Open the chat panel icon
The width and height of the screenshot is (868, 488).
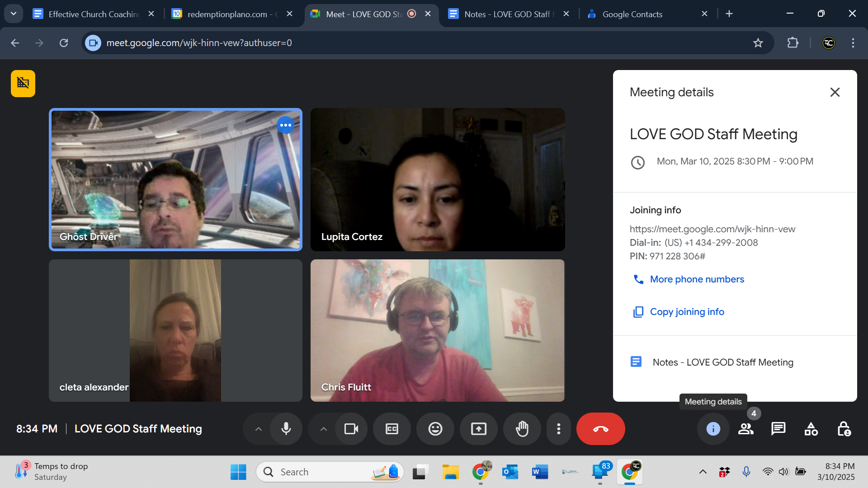pos(778,429)
